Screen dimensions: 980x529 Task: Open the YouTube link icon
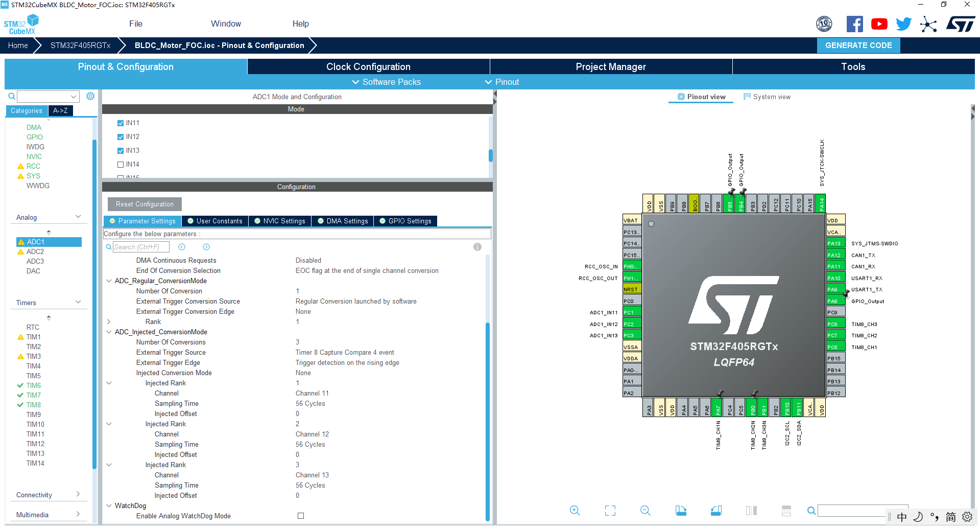click(879, 24)
